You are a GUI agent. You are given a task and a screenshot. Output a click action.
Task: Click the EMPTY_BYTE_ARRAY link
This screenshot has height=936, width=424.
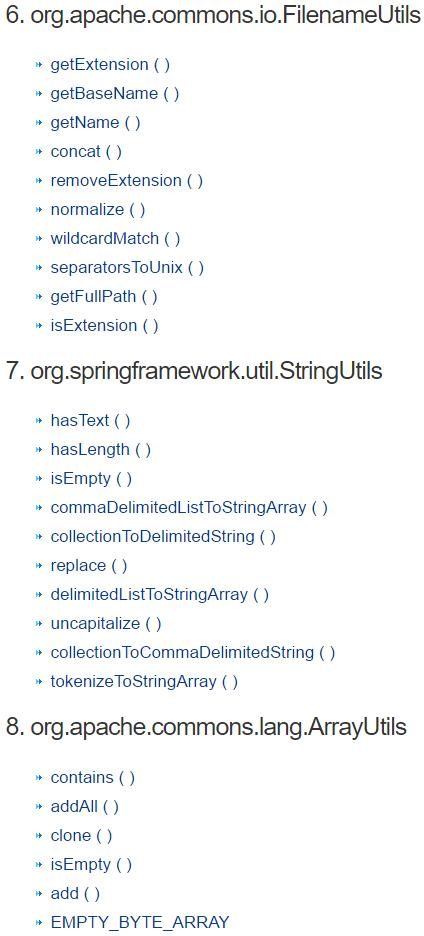click(140, 922)
